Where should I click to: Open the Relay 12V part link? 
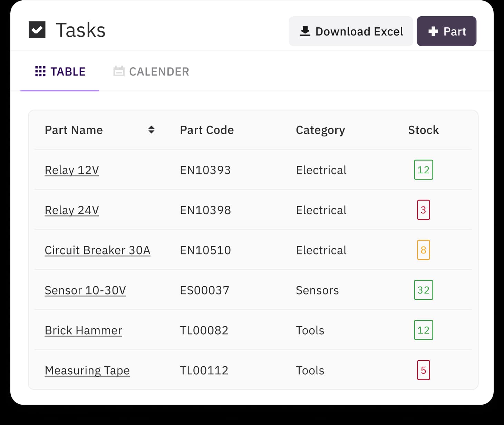(x=72, y=170)
